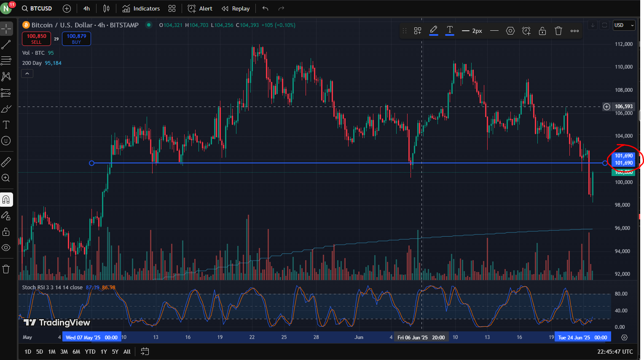Redo the last chart action
Image resolution: width=644 pixels, height=360 pixels.
[x=281, y=8]
